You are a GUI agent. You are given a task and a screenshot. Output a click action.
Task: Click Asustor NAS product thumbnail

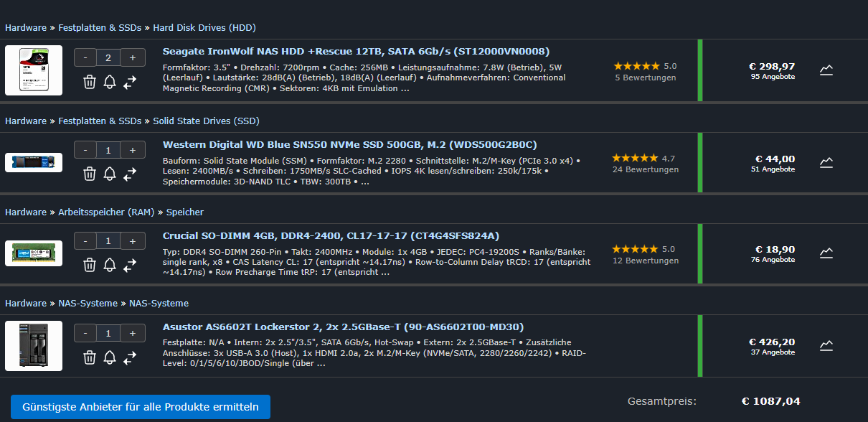[34, 345]
